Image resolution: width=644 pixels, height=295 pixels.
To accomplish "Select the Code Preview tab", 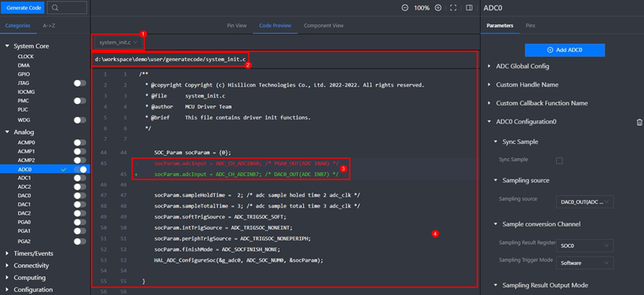I will coord(275,25).
